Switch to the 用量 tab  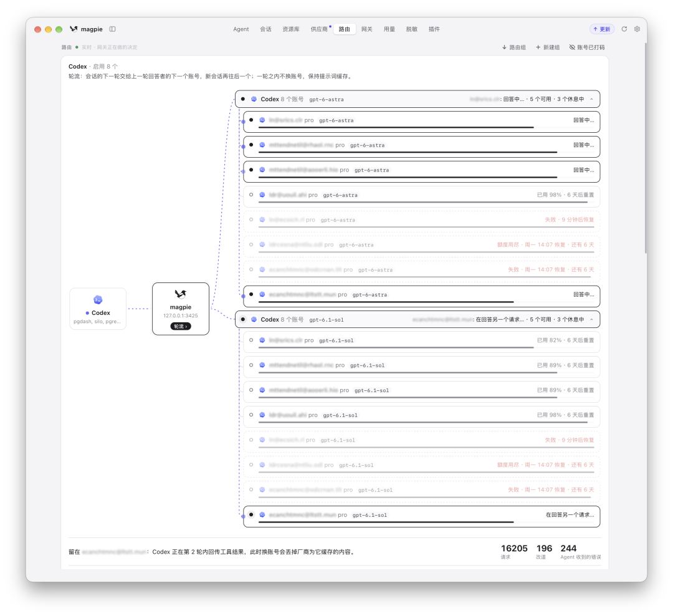coord(389,29)
